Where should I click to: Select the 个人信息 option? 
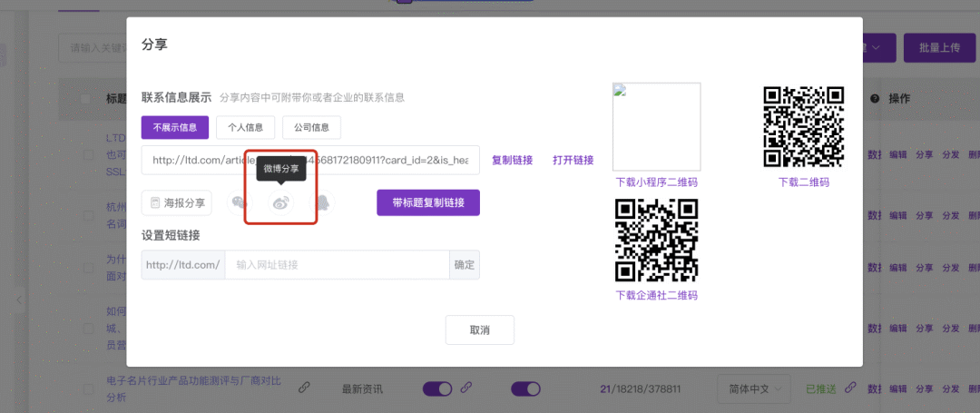(x=245, y=127)
